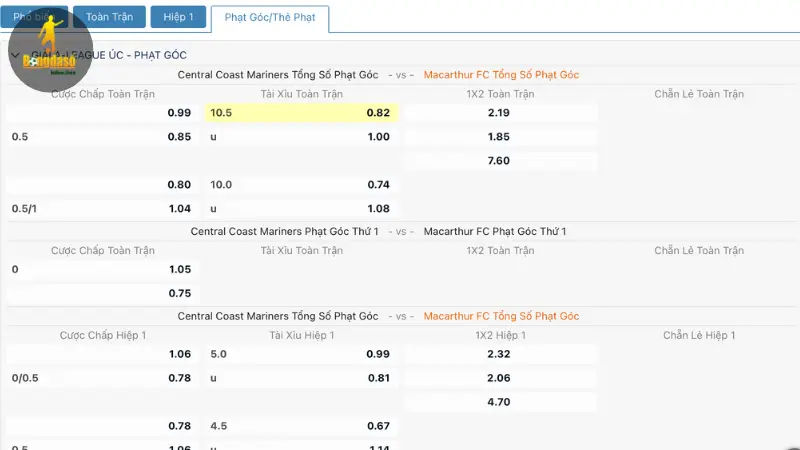Choose 1X2 Toàn Trận odds 2.19
This screenshot has height=450, width=800.
coord(499,113)
